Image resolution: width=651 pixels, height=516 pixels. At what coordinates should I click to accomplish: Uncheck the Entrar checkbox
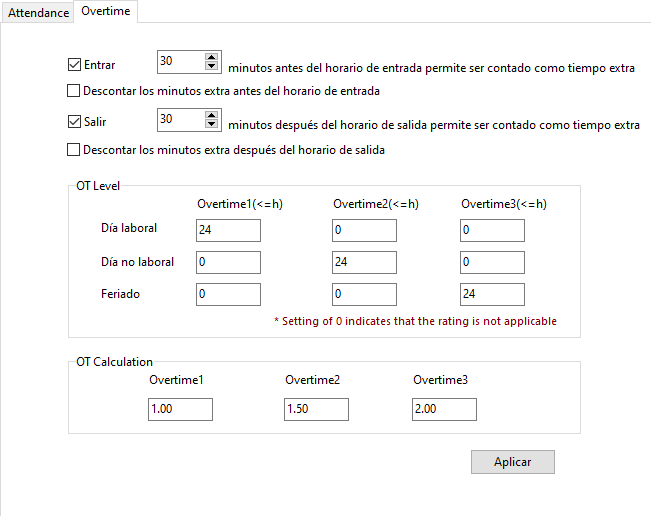(x=74, y=64)
